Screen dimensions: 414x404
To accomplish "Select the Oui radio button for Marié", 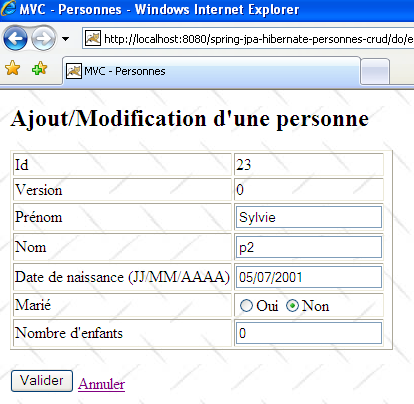I will point(246,306).
